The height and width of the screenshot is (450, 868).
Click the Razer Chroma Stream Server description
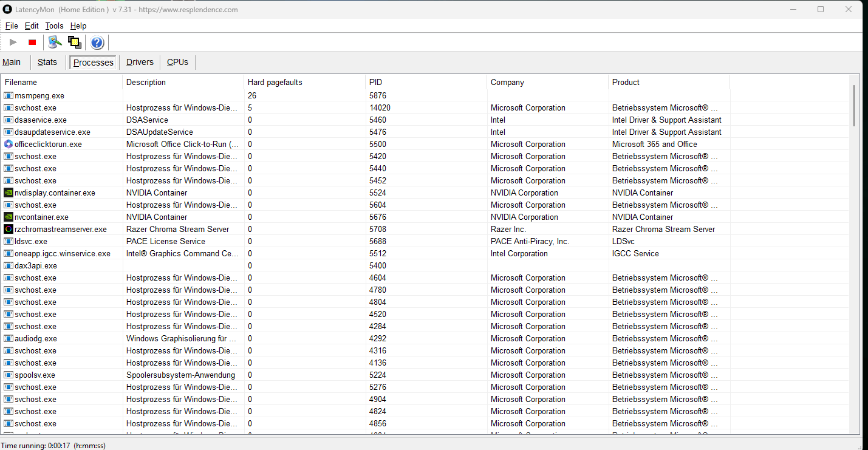(x=178, y=229)
